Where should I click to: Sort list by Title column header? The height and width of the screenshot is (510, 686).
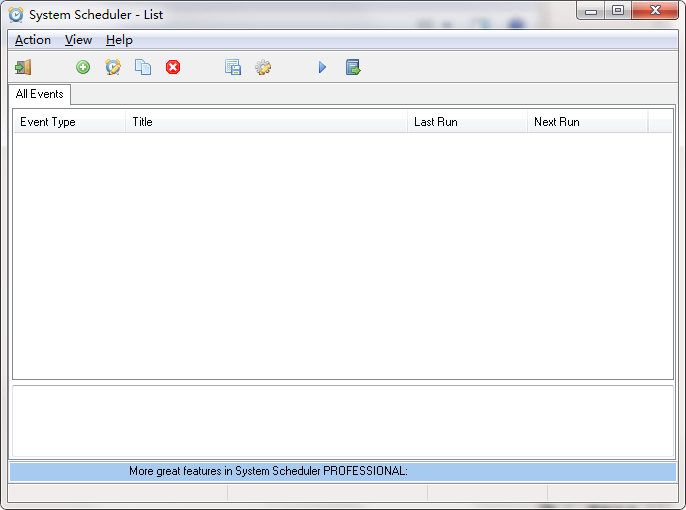(266, 122)
